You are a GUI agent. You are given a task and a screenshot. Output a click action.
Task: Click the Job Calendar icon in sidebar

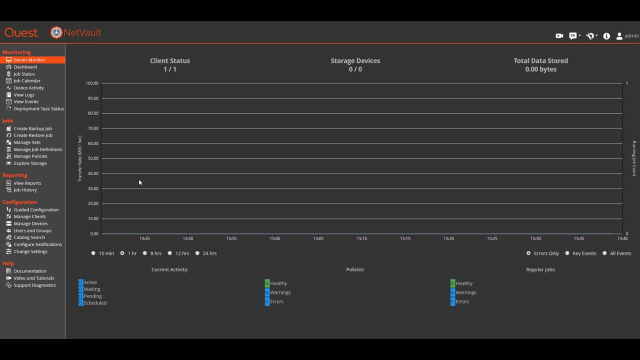(9, 81)
